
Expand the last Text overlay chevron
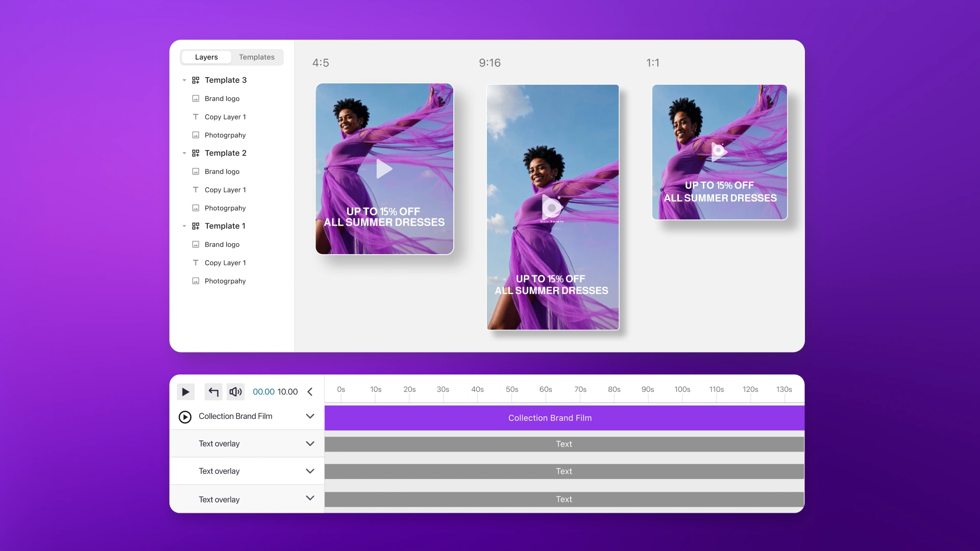[x=310, y=498]
